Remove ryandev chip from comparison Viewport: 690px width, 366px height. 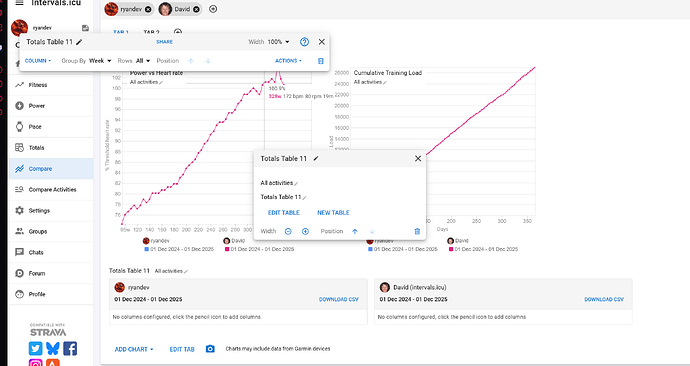(148, 9)
